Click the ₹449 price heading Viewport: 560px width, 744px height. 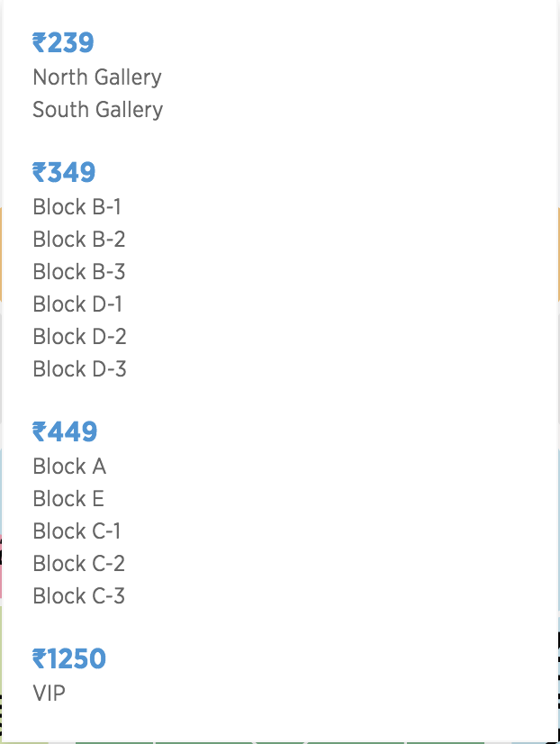tap(64, 432)
